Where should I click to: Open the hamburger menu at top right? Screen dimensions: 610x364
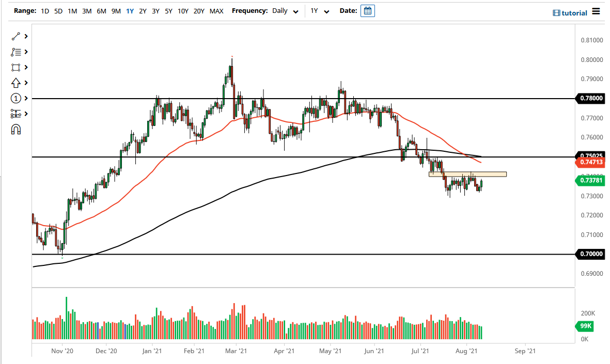coord(596,11)
